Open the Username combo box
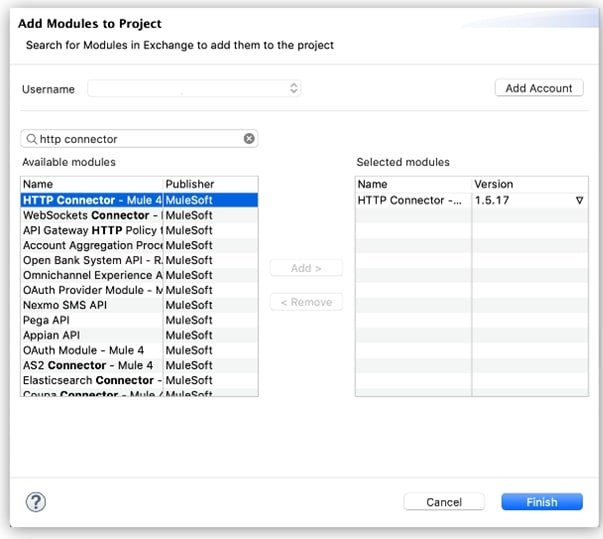The image size is (603, 539). pos(194,88)
